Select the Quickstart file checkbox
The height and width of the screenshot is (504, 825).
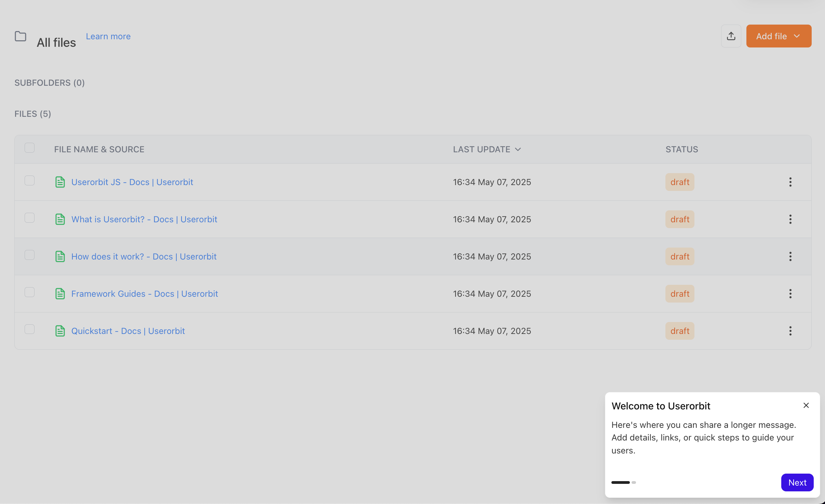click(x=30, y=329)
